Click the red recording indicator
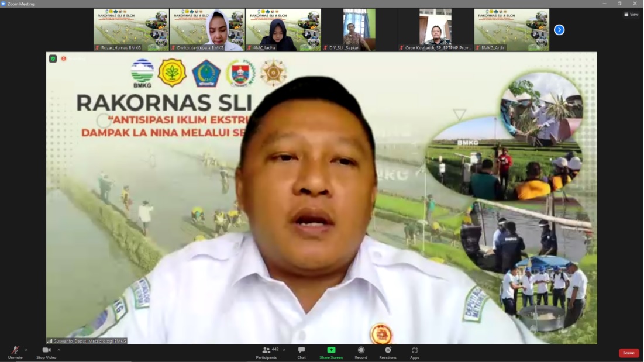Image resolution: width=644 pixels, height=362 pixels. pos(64,58)
